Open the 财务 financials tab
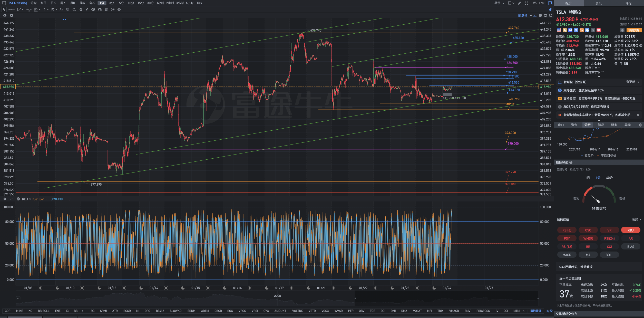Screen dimensions: 644x318 (x=614, y=125)
